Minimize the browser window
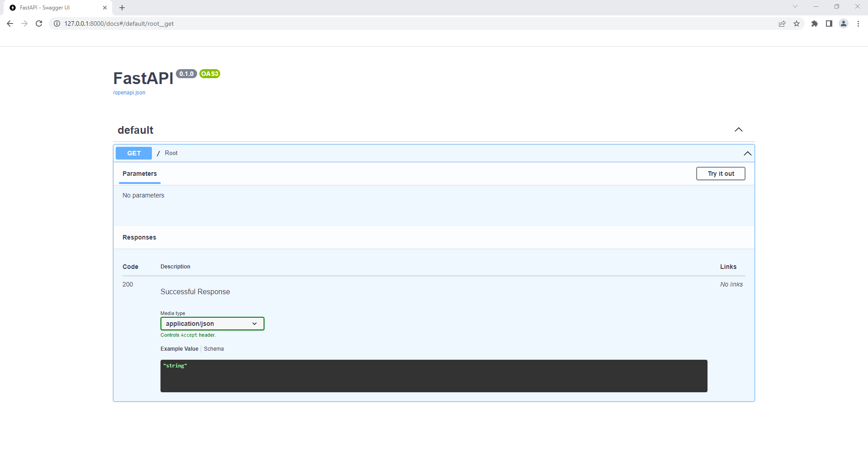The width and height of the screenshot is (868, 470). click(816, 6)
